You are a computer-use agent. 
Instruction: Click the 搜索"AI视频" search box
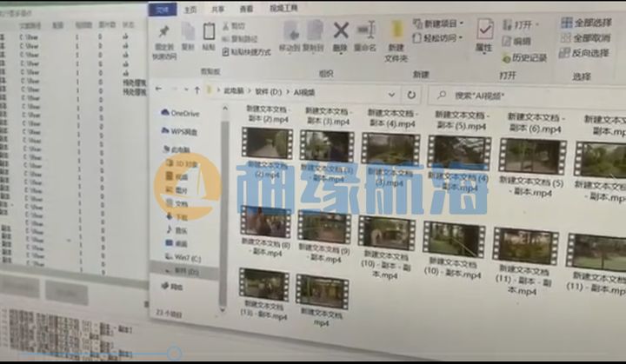coord(526,96)
